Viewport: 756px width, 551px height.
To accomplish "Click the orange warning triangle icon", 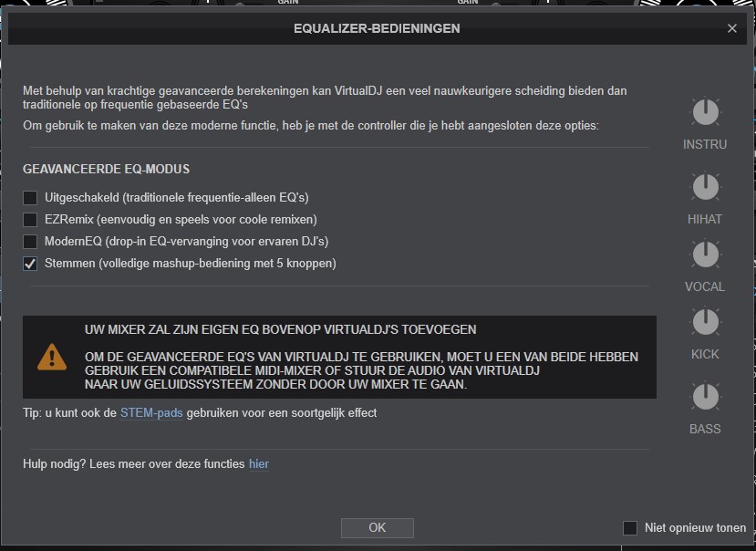I will click(52, 358).
